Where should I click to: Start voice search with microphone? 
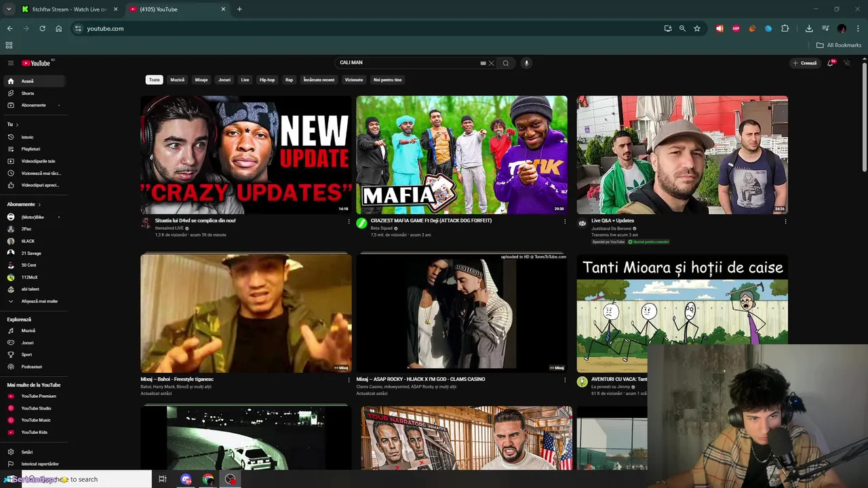pyautogui.click(x=526, y=63)
